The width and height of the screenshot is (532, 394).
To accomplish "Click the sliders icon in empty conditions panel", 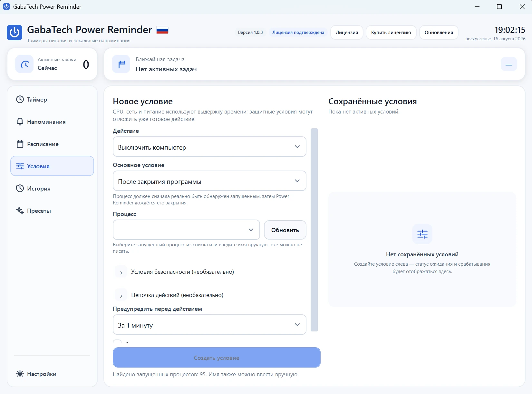I will (422, 234).
